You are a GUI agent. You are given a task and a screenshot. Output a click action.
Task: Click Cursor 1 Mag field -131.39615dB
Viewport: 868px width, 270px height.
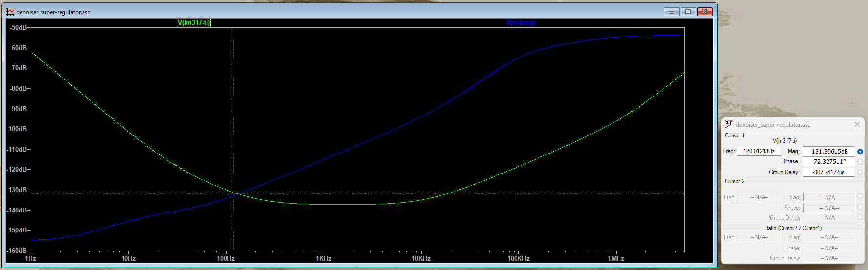tap(828, 152)
